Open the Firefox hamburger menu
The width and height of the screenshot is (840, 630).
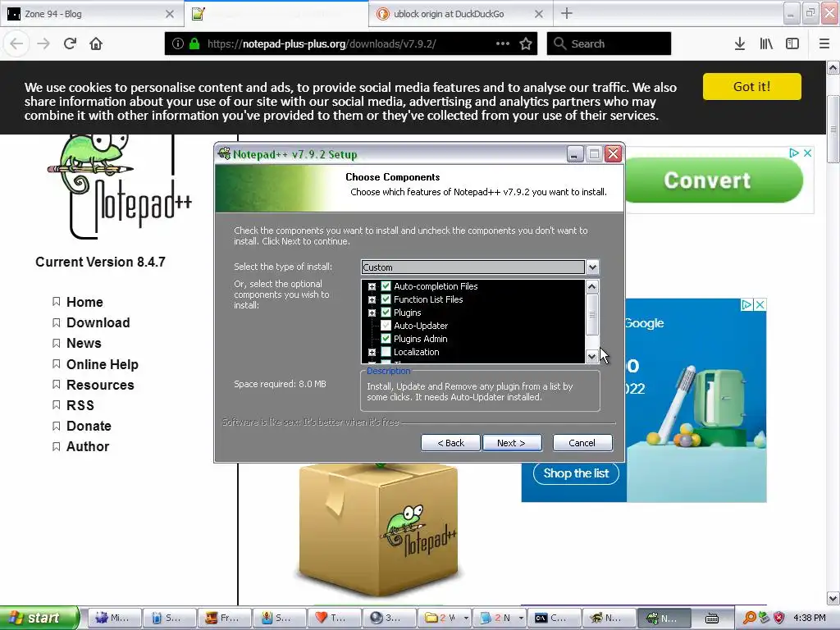[x=824, y=44]
